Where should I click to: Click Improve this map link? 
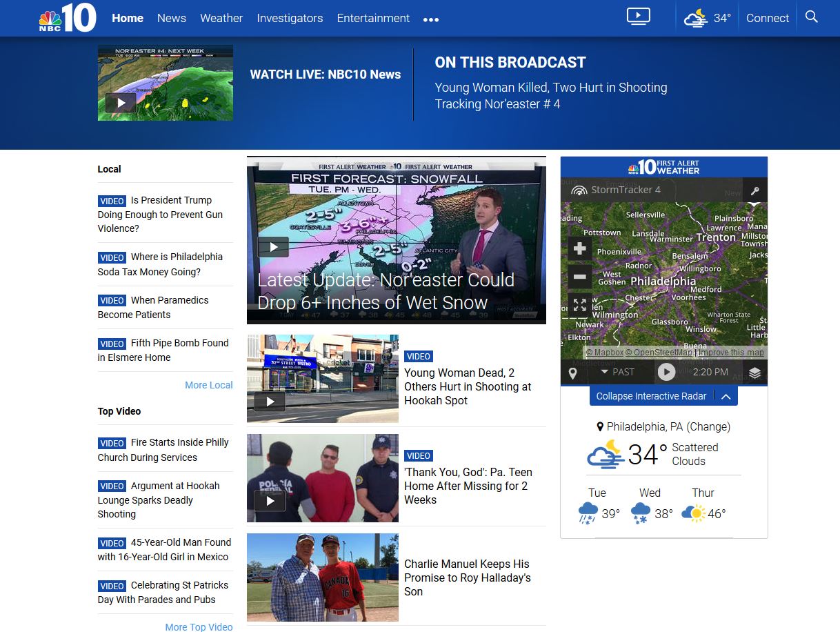click(x=731, y=352)
